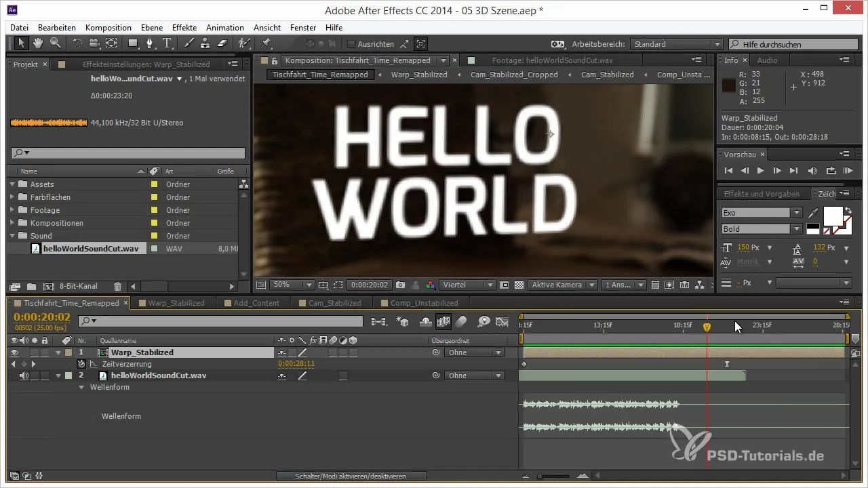868x488 pixels.
Task: Open the Bold font style dropdown
Action: coord(762,229)
